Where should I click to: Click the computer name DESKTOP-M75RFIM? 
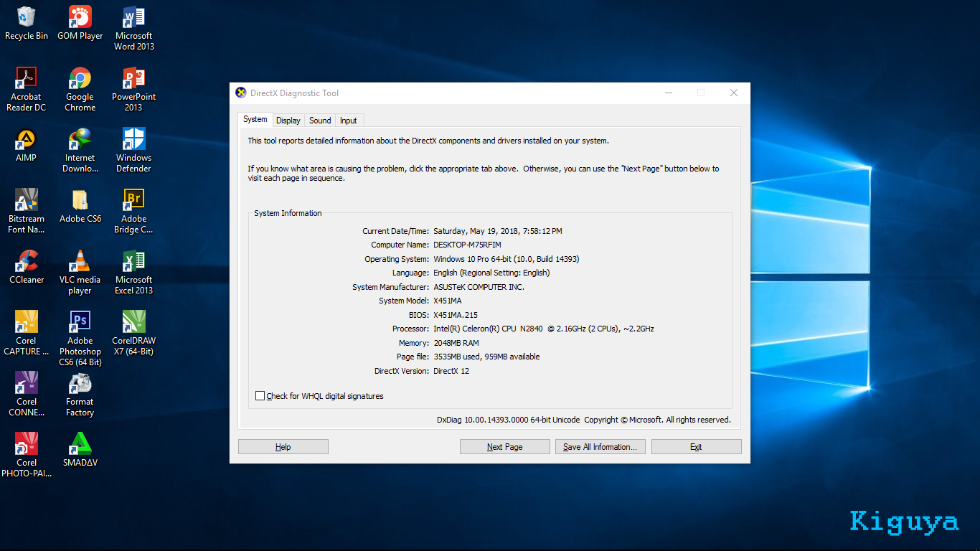point(467,245)
